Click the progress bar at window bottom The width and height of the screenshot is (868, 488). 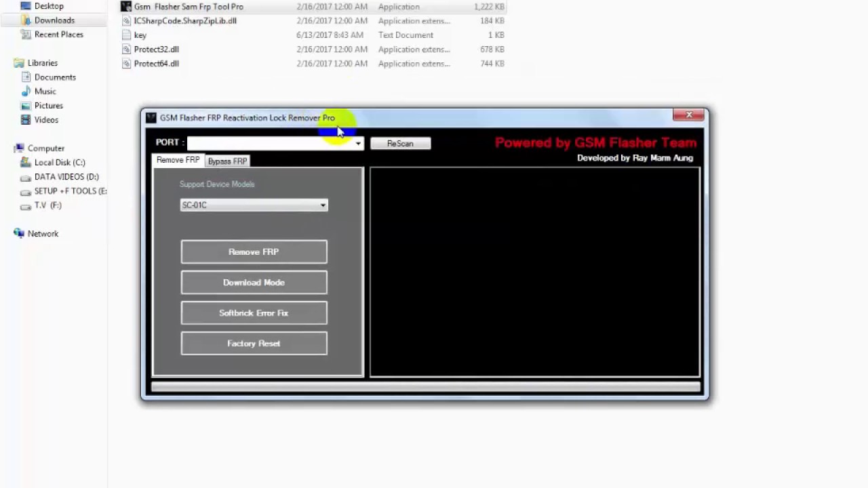(x=426, y=387)
